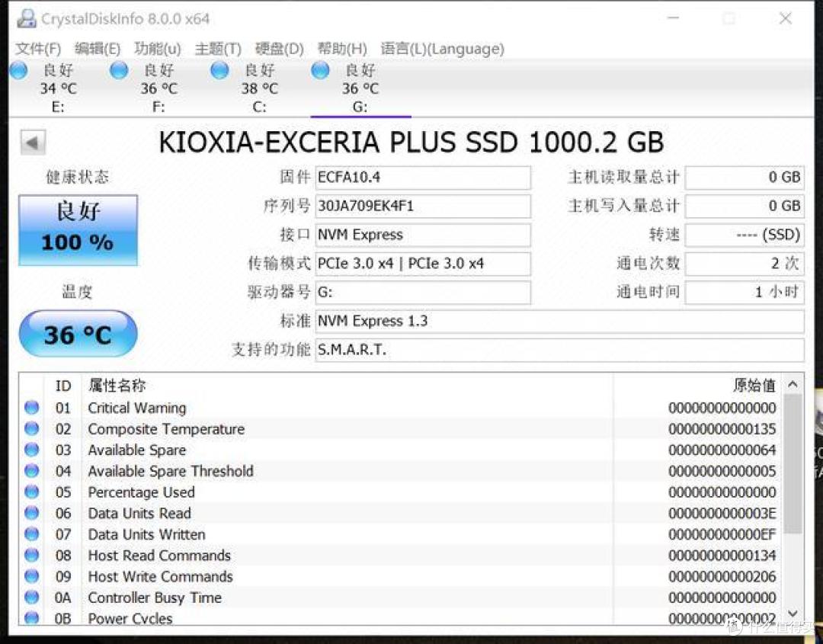Screen dimensions: 823x644
Task: Select the C: drive status orb
Action: pyautogui.click(x=219, y=70)
